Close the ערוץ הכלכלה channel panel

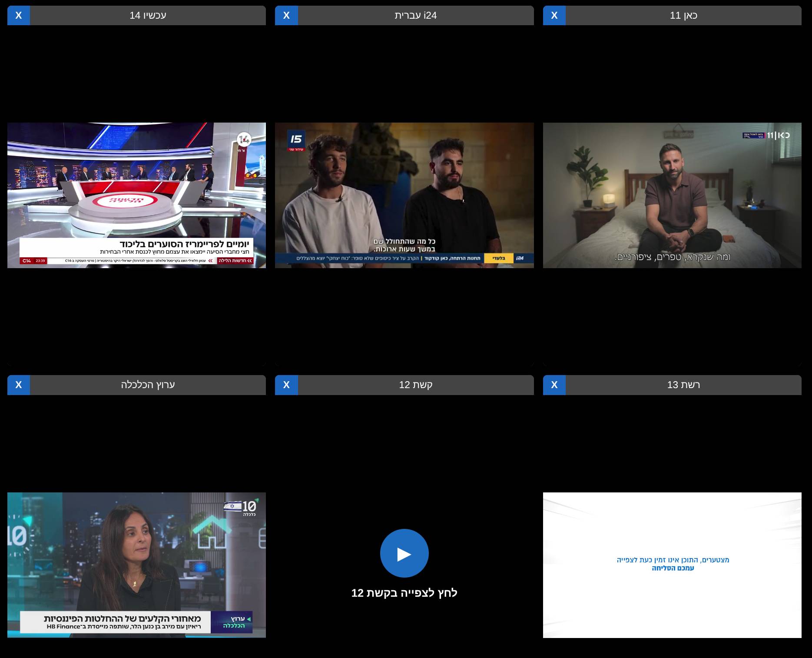click(19, 385)
